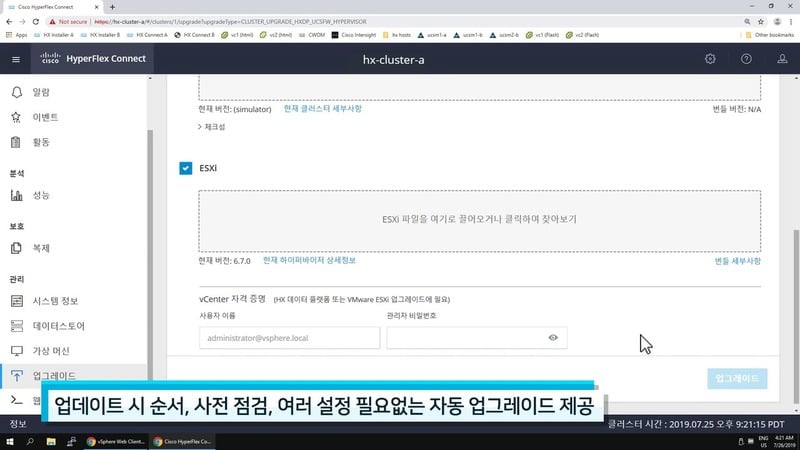Open CWOM bookmark

(x=312, y=35)
